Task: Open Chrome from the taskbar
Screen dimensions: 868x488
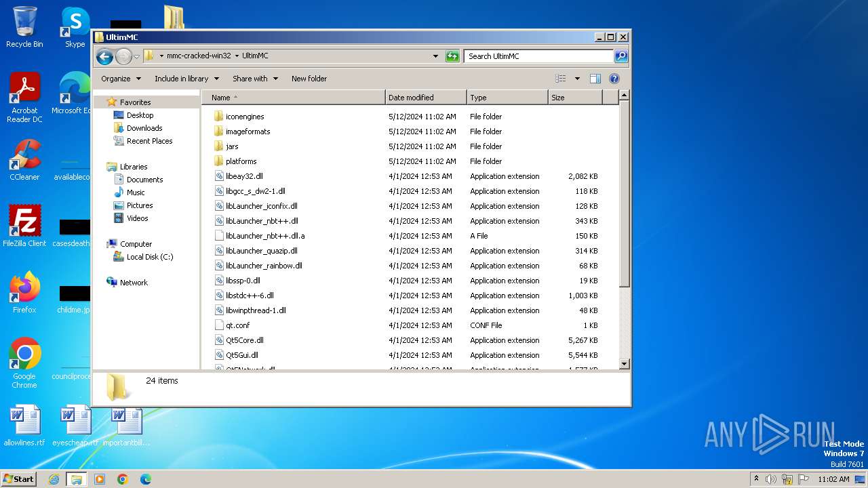Action: click(123, 479)
